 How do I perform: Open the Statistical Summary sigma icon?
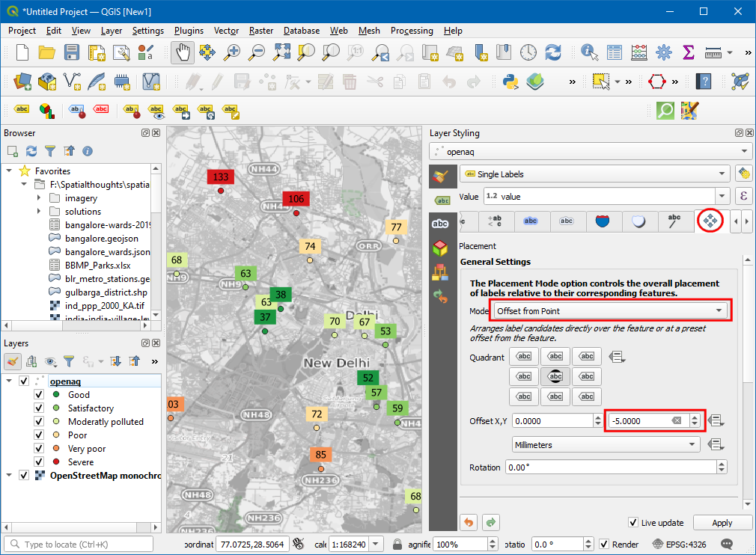point(689,52)
